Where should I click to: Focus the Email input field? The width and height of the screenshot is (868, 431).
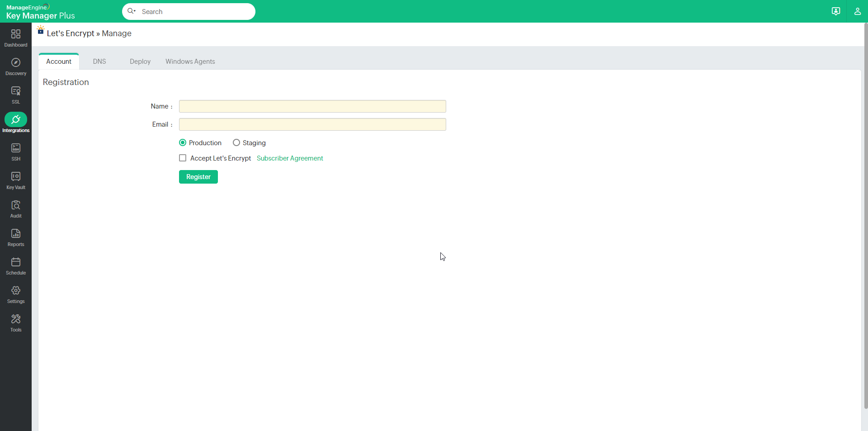point(312,124)
